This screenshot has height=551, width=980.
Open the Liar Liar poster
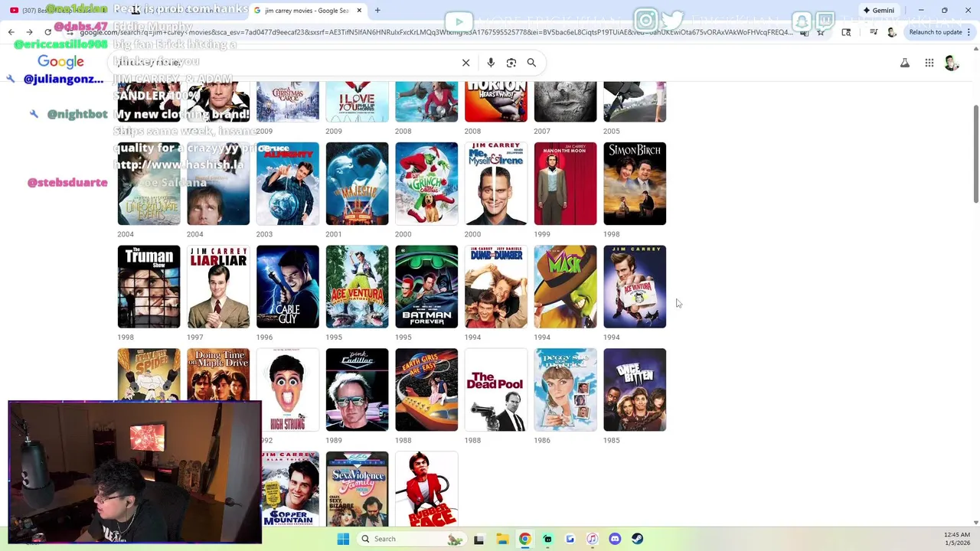(218, 287)
